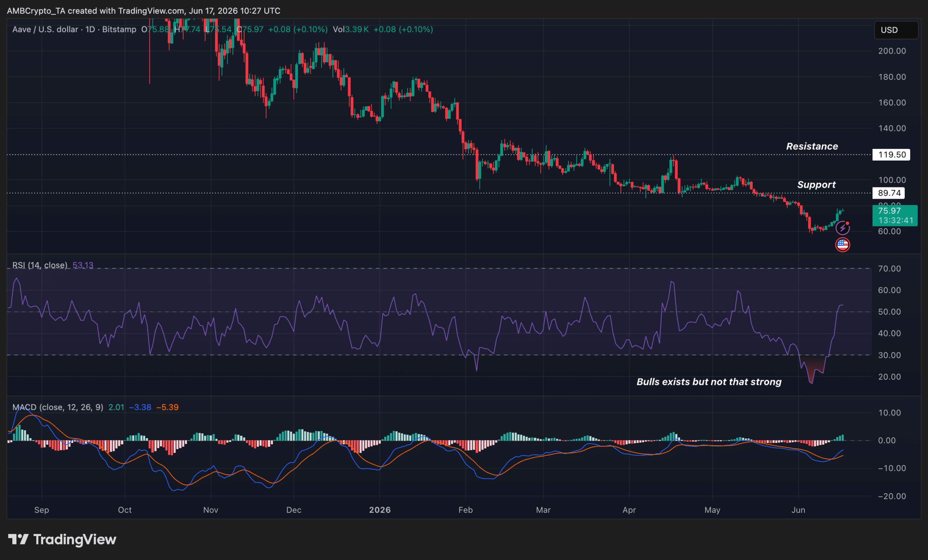This screenshot has height=560, width=928.
Task: Click the RSI 30.00 axis label
Action: (889, 355)
